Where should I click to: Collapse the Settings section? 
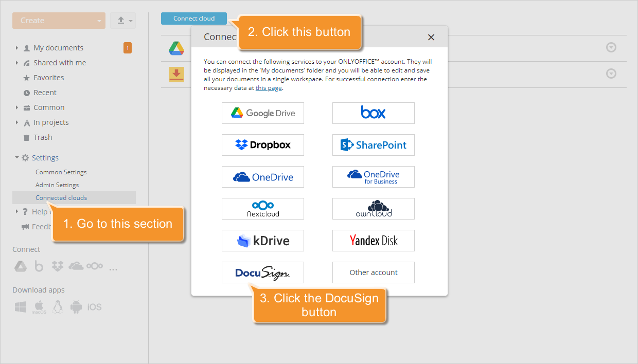pos(17,158)
